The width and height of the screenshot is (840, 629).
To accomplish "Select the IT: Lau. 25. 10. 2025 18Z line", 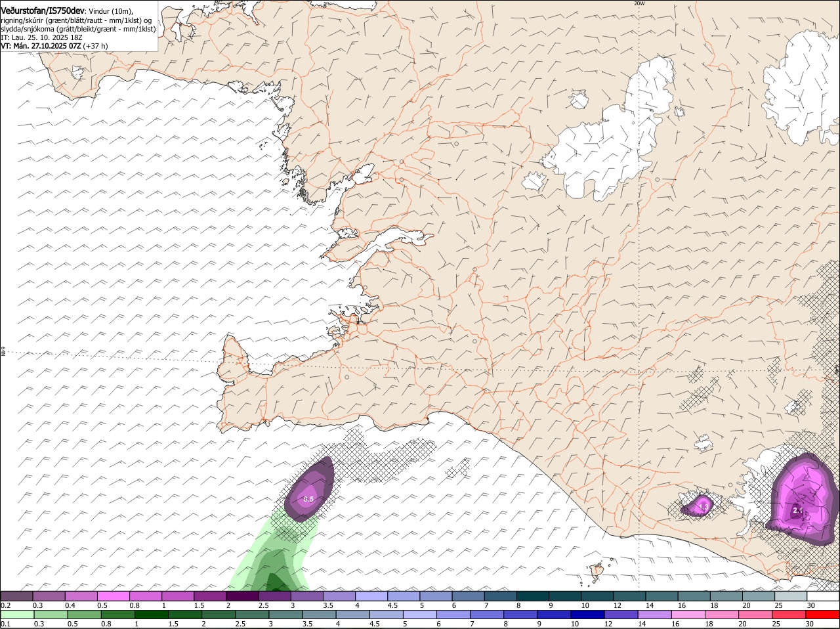I will click(41, 37).
